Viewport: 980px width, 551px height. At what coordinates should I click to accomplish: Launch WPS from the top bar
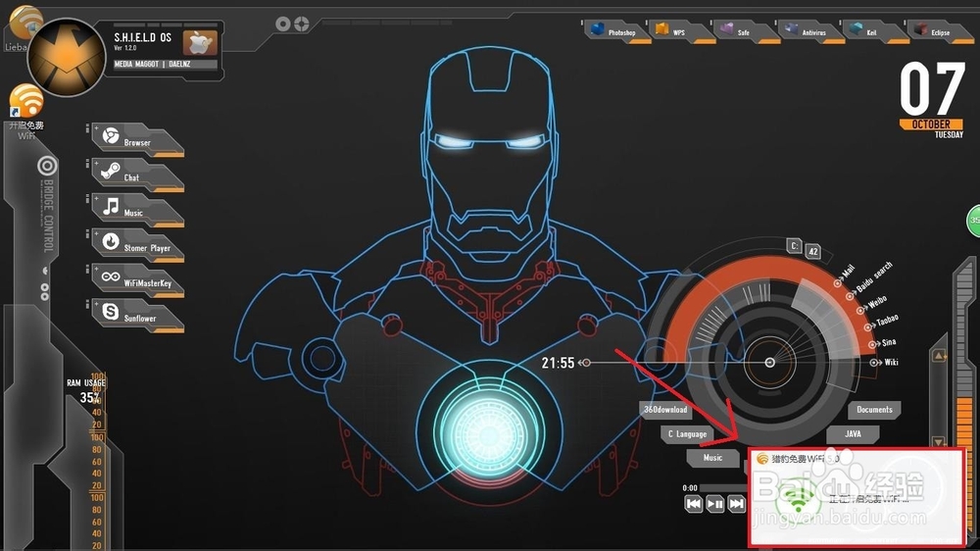682,31
